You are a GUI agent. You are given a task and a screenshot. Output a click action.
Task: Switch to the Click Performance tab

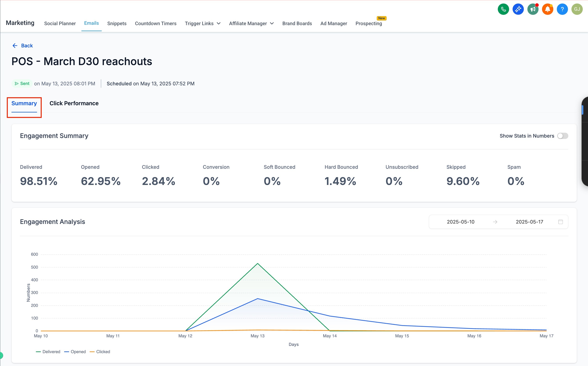74,103
